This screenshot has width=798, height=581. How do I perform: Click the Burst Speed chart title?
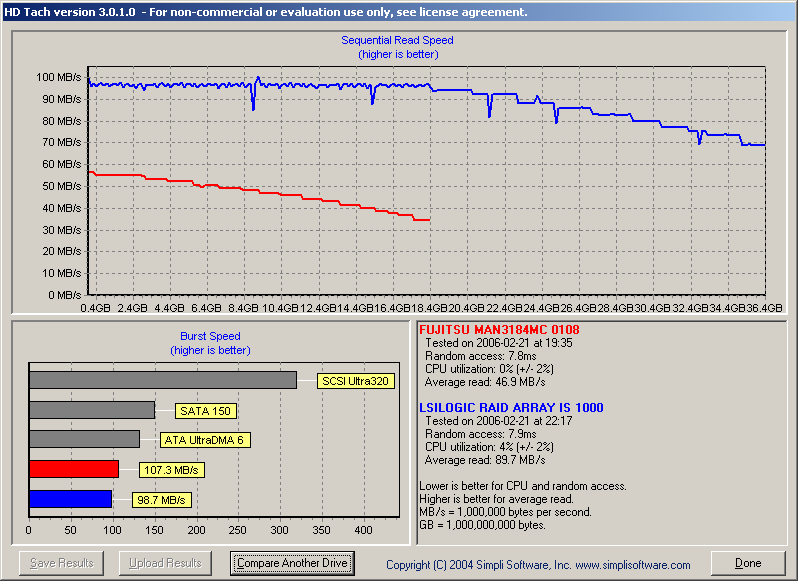(x=210, y=336)
